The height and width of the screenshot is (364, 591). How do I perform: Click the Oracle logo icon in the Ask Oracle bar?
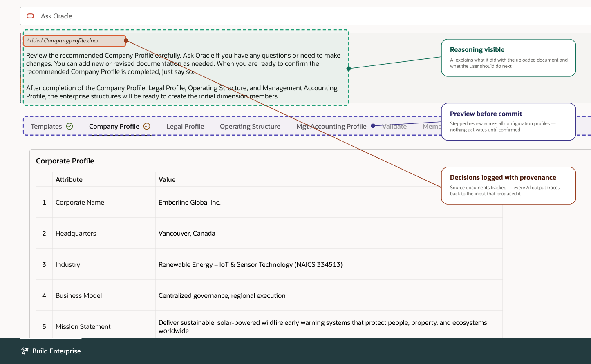tap(30, 16)
